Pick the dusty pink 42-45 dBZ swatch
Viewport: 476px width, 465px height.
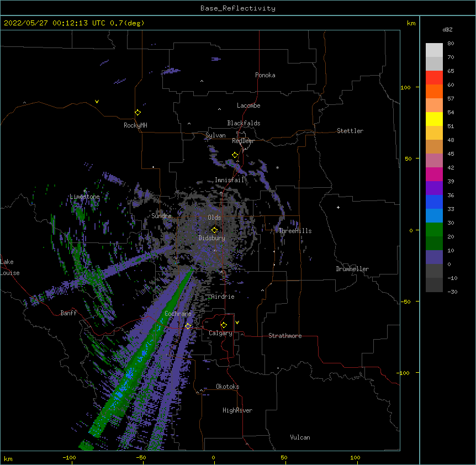434,161
